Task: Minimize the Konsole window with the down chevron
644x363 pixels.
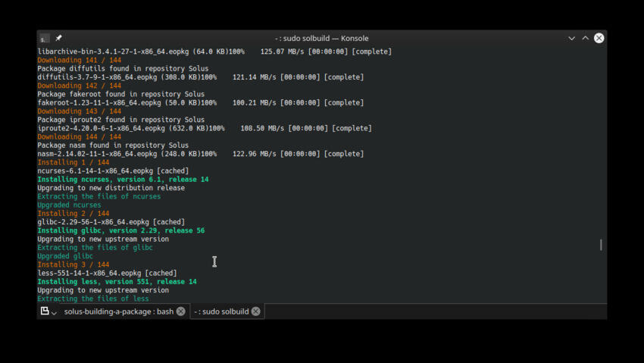Action: [571, 38]
